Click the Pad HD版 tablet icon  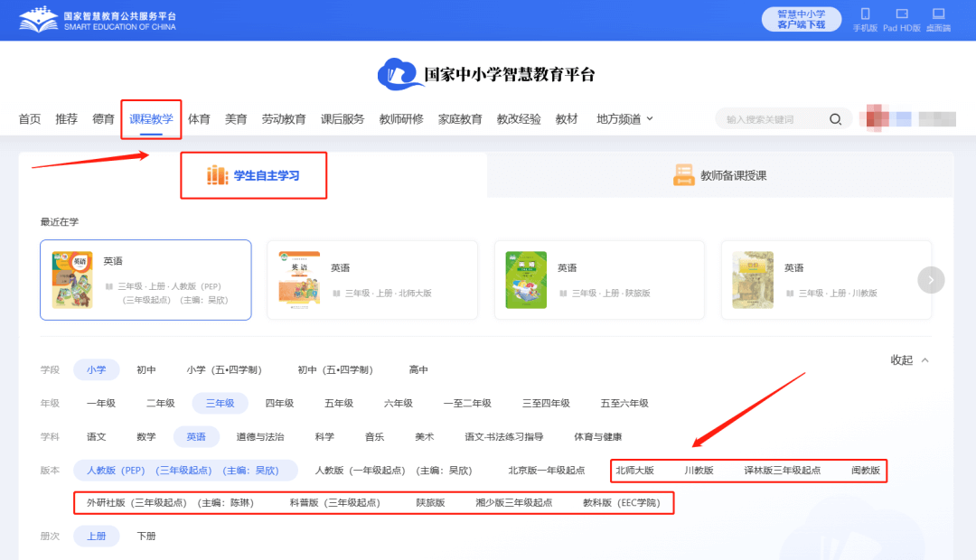tap(901, 14)
